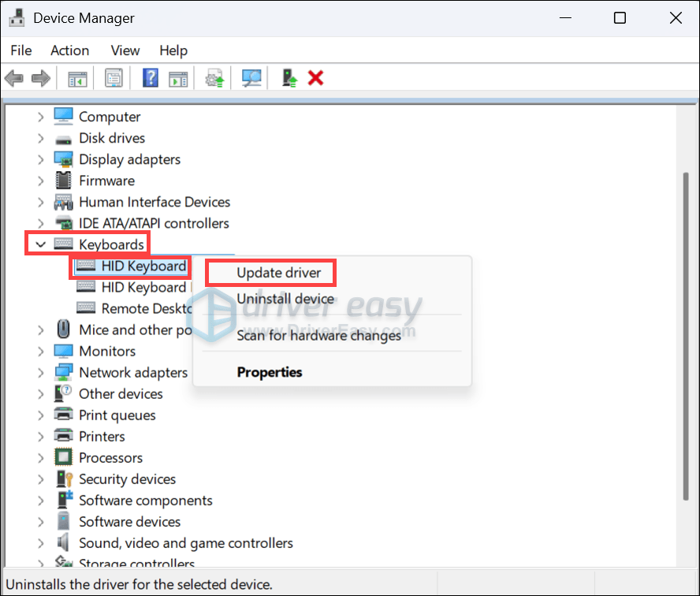Click the red X Uninstall device icon
The width and height of the screenshot is (700, 596).
click(x=315, y=78)
